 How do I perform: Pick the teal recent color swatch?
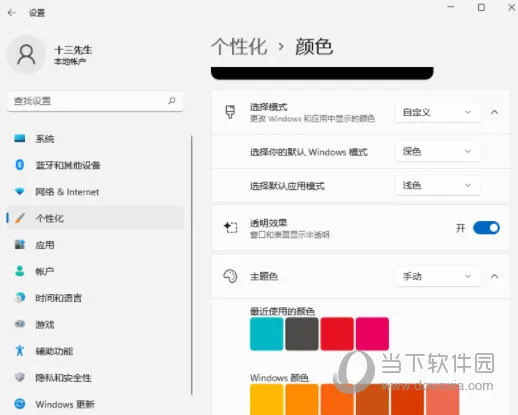(x=267, y=334)
